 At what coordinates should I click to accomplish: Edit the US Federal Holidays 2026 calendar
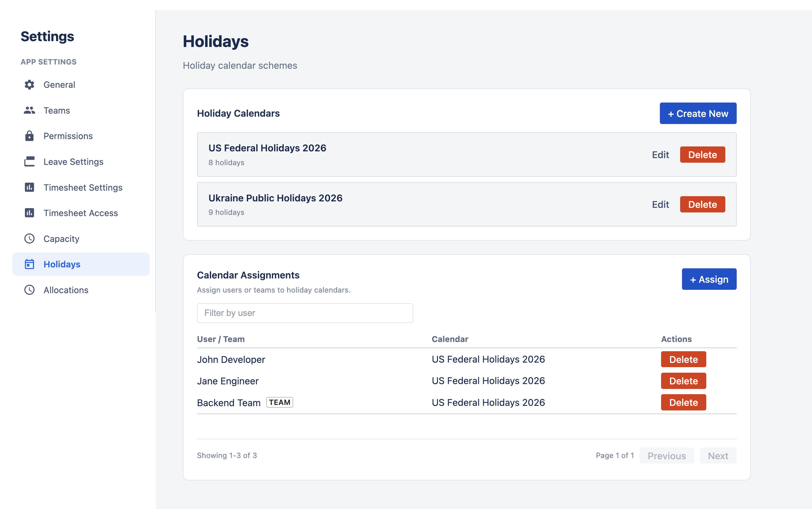click(660, 154)
